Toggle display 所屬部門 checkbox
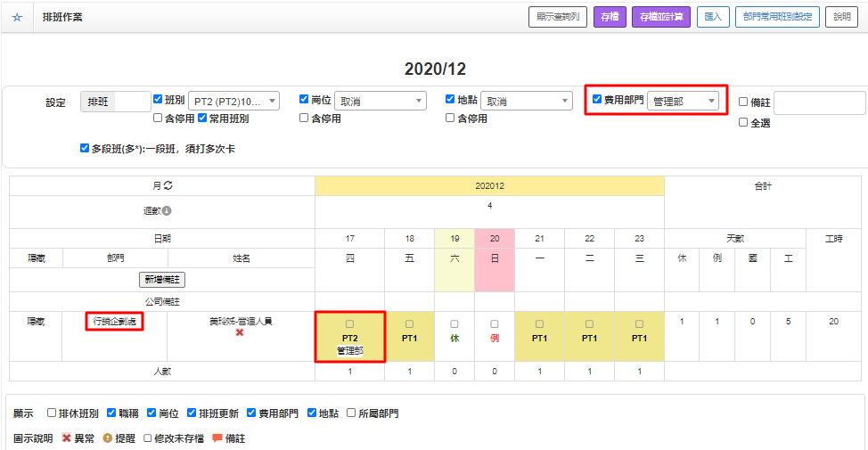 (x=351, y=413)
